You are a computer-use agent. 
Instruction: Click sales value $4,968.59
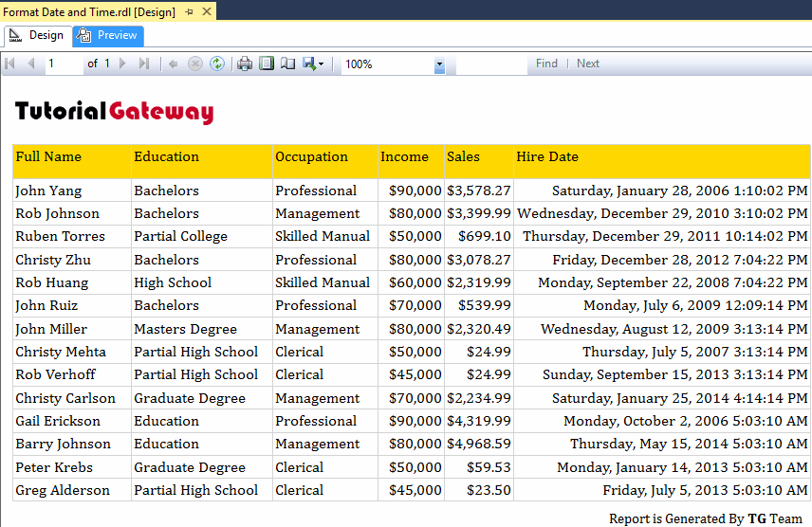click(x=479, y=445)
